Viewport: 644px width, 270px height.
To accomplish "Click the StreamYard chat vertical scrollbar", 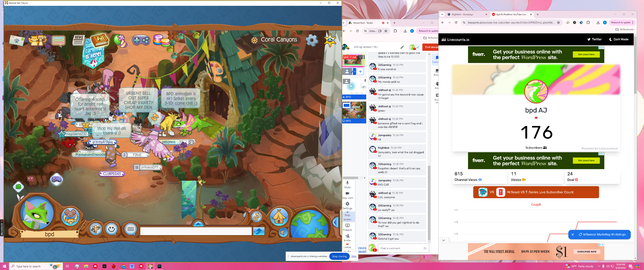I will point(429,203).
